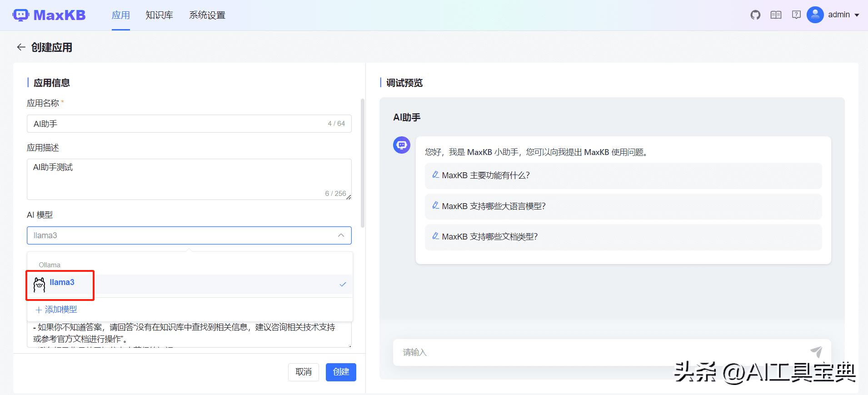
Task: Expand the admin account menu
Action: (x=857, y=15)
